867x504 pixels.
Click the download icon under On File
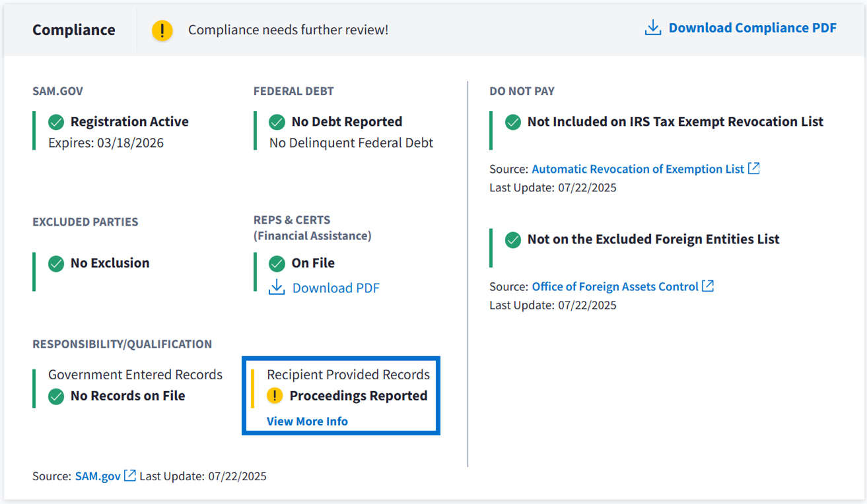click(x=277, y=288)
